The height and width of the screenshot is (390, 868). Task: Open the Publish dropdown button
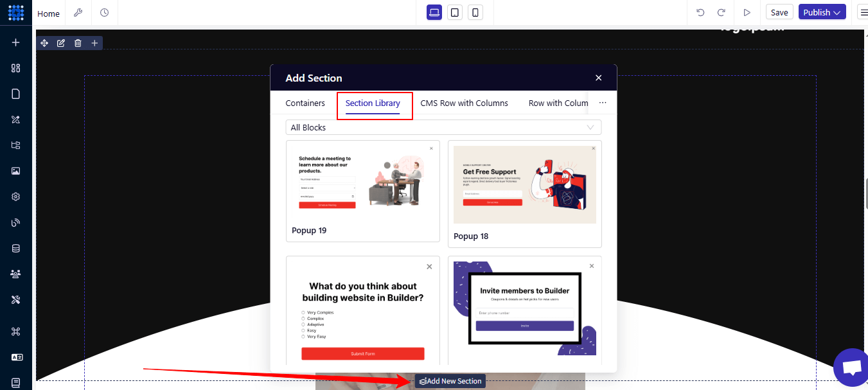coord(822,12)
